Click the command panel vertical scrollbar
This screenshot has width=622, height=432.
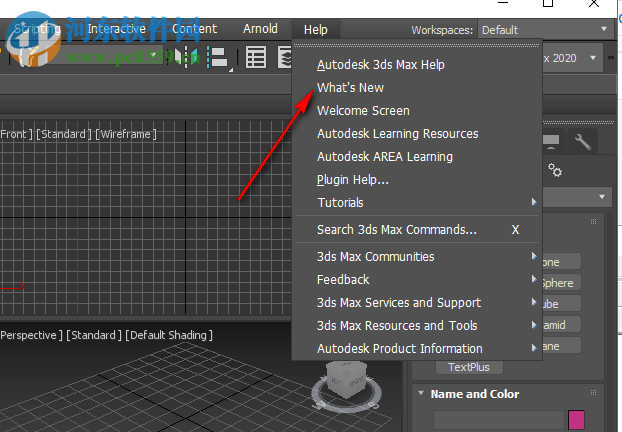pos(610,320)
